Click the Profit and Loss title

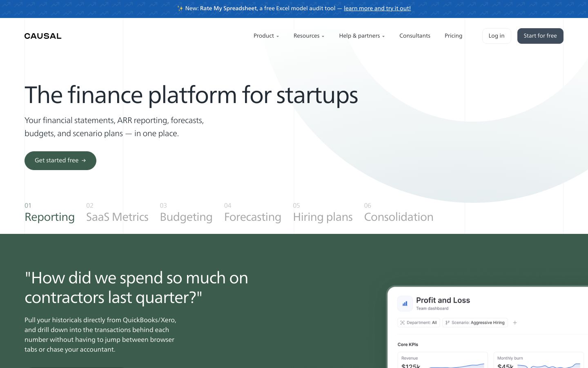(443, 300)
